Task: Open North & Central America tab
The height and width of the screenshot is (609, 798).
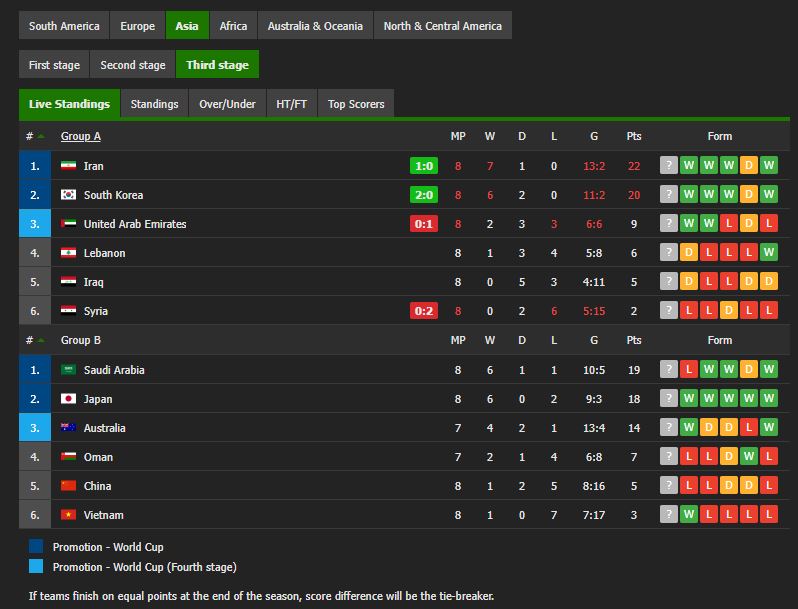Action: pyautogui.click(x=442, y=25)
